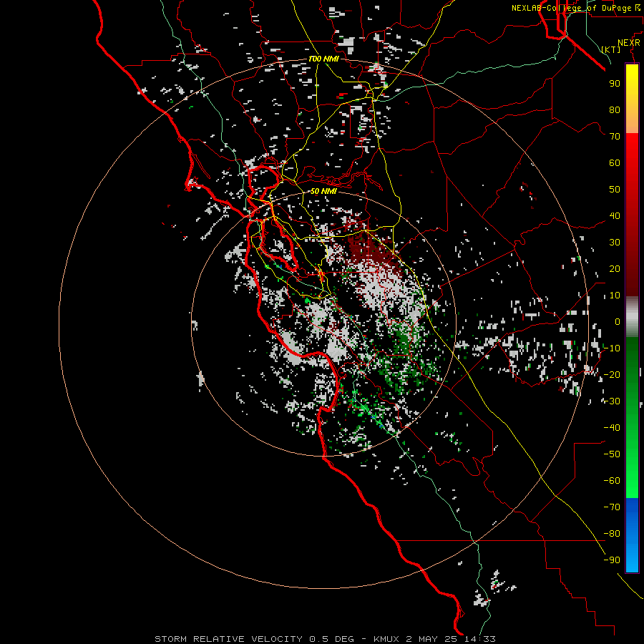Click the positive 20 value on velocity scale
The image size is (644, 644).
[x=615, y=269]
